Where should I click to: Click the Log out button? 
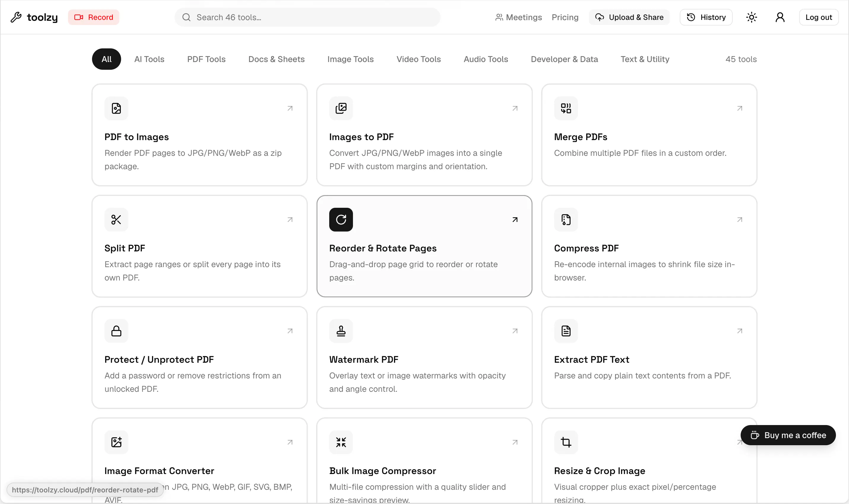818,17
